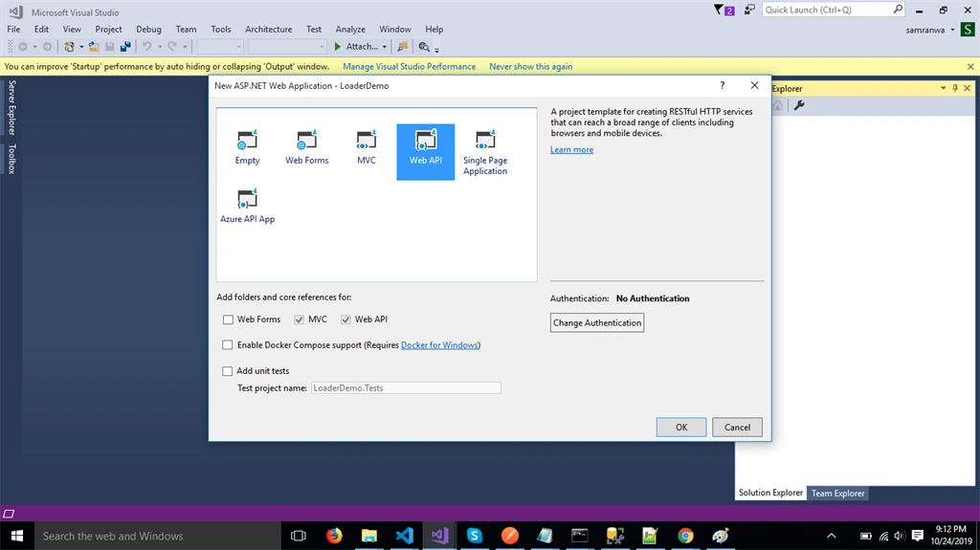Click the Cancel button
980x550 pixels.
point(738,428)
